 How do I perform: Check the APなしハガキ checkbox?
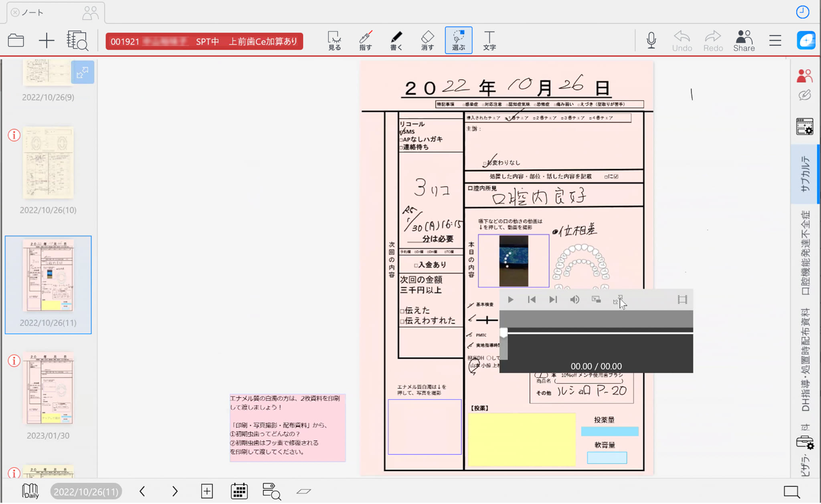click(401, 140)
